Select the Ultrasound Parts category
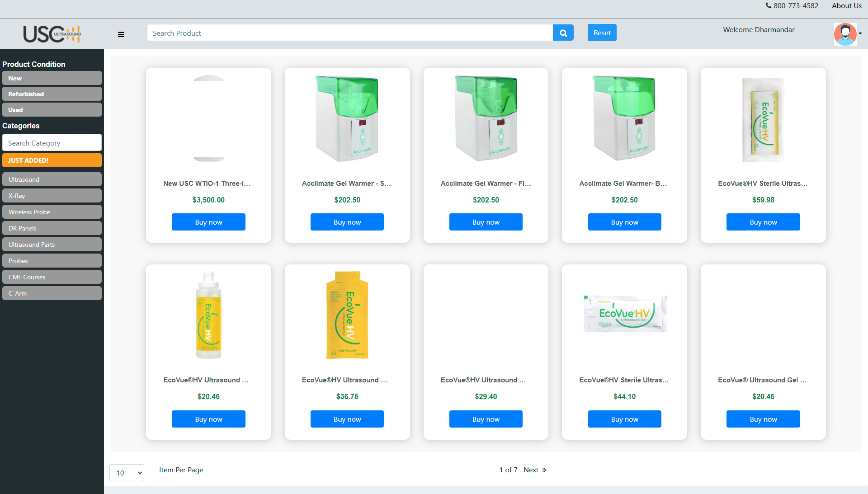868x494 pixels. click(x=52, y=245)
